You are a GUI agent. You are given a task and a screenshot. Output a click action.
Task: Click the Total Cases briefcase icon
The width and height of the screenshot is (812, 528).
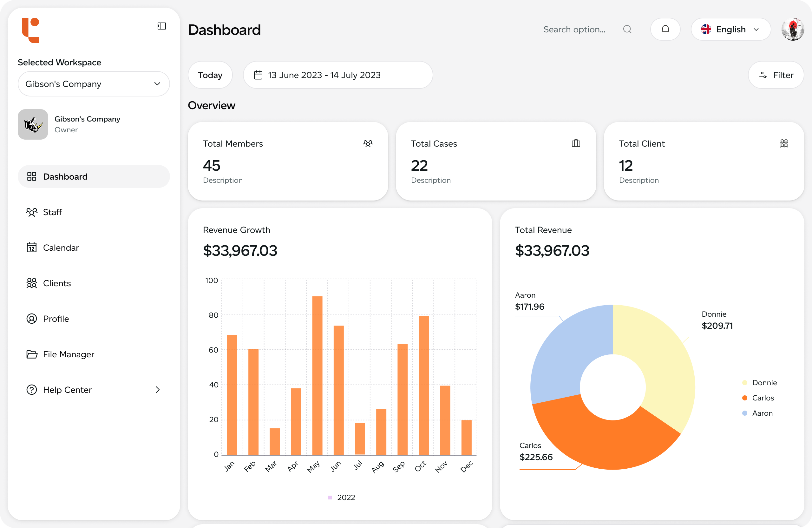tap(576, 143)
